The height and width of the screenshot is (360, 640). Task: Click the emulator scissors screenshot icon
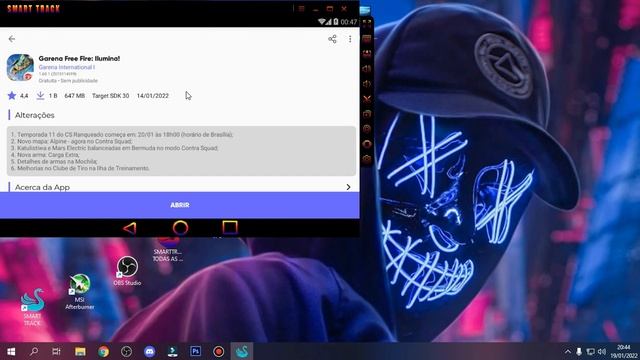367,99
